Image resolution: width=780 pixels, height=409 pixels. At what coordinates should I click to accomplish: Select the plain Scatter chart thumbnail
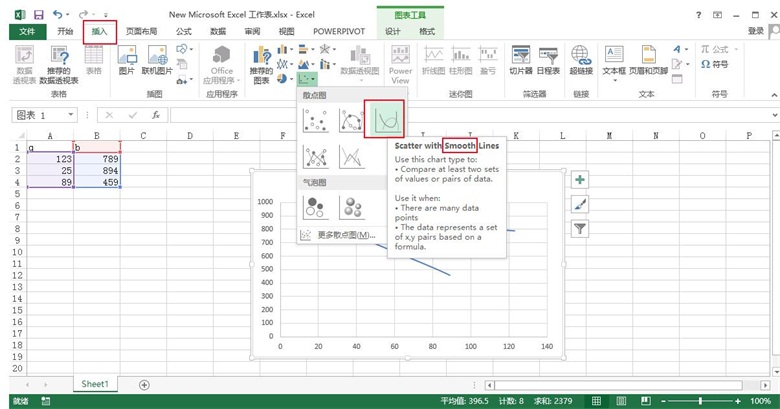pos(315,120)
